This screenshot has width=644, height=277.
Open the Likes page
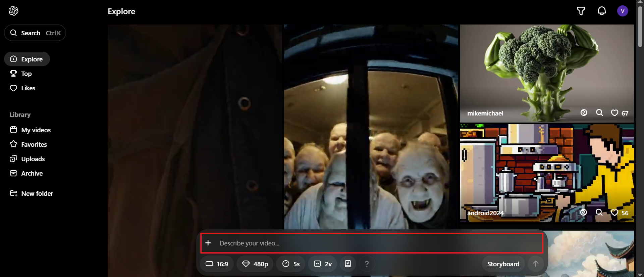click(22, 88)
